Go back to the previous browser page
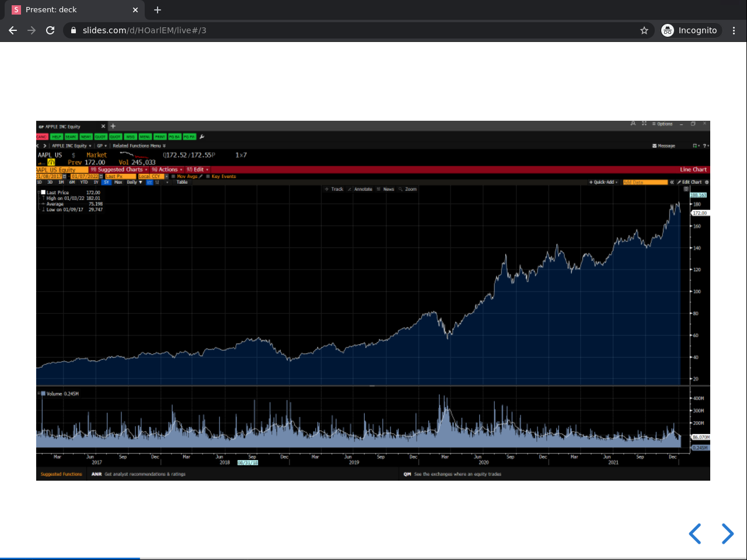Screen dimensions: 747x560 pos(13,30)
